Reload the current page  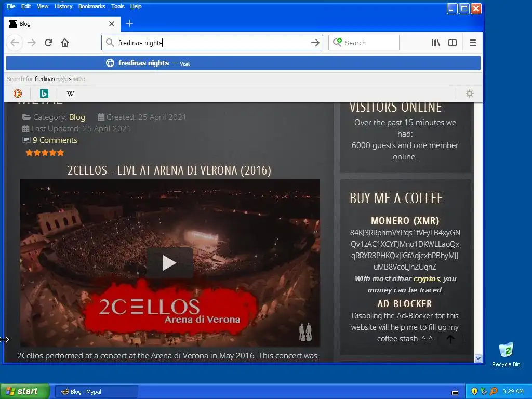coord(48,43)
